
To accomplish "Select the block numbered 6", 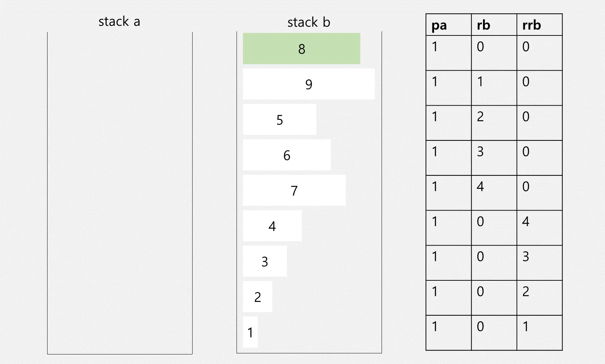I will pyautogui.click(x=287, y=155).
